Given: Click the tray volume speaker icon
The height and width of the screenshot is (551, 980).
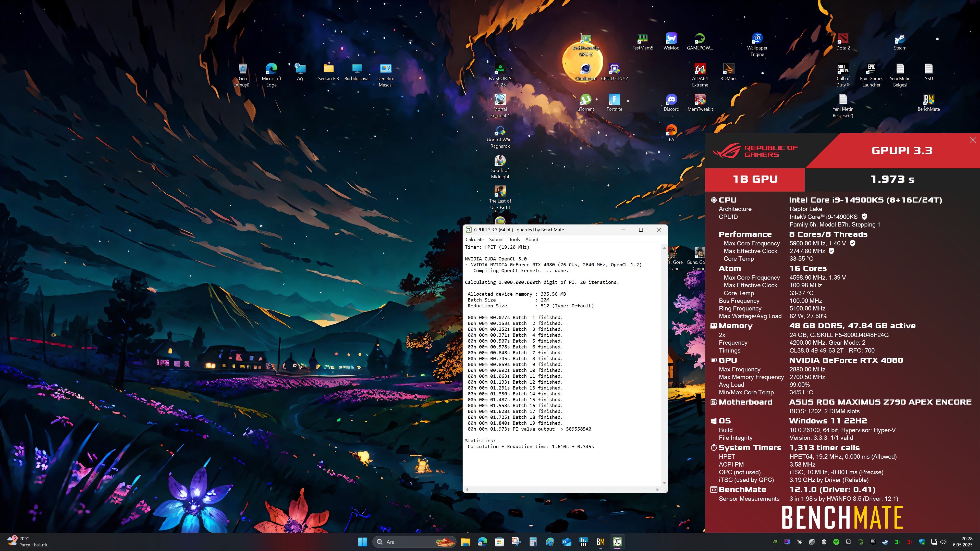Looking at the screenshot, I should point(943,542).
